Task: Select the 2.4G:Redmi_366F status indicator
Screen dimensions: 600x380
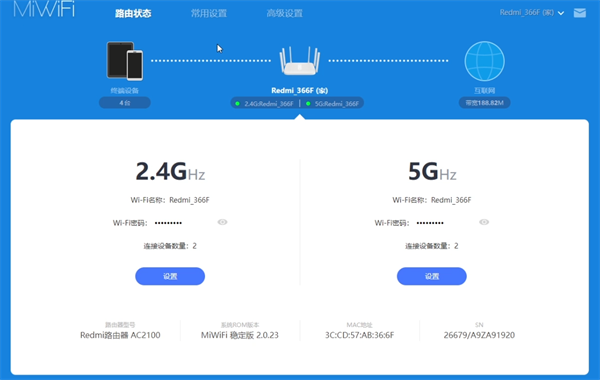Action: [265, 104]
